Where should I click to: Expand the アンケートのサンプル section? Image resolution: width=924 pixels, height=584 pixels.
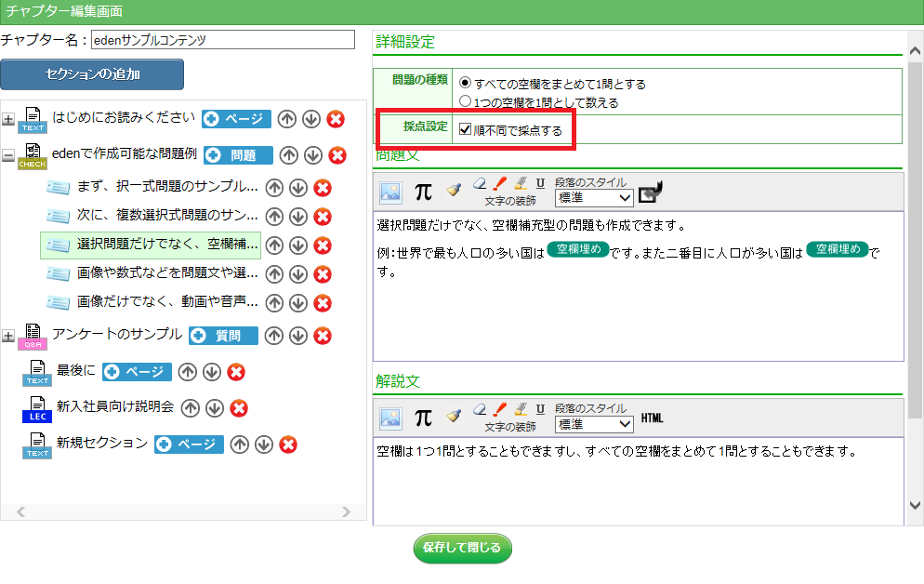(x=8, y=336)
